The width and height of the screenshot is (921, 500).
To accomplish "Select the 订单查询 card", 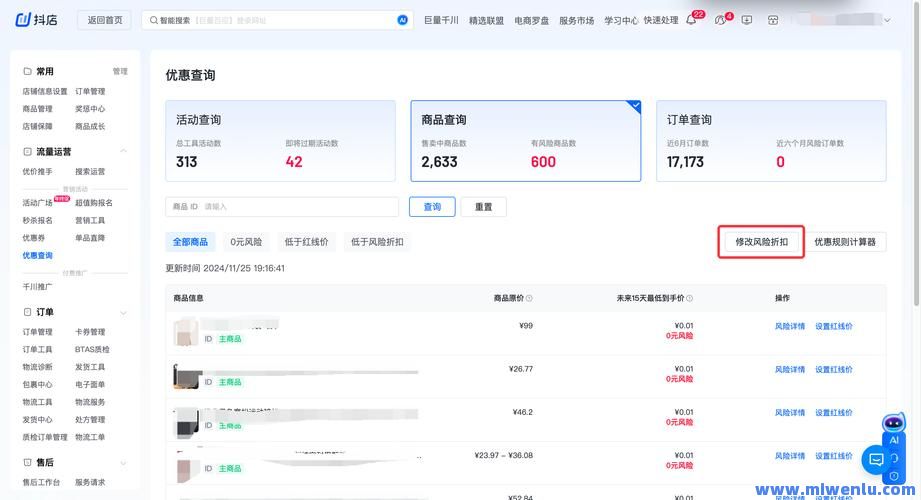I will [770, 141].
